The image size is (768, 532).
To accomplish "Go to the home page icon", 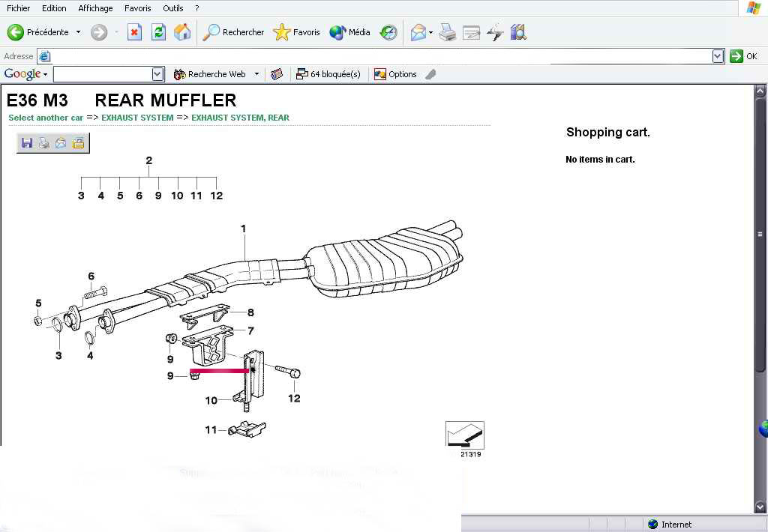I will (x=182, y=32).
